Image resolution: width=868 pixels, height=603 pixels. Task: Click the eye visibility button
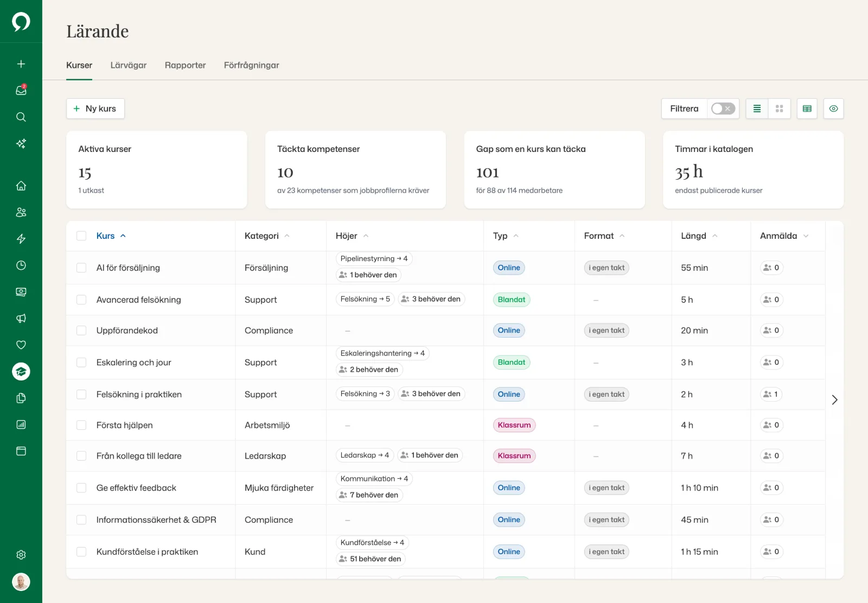834,109
